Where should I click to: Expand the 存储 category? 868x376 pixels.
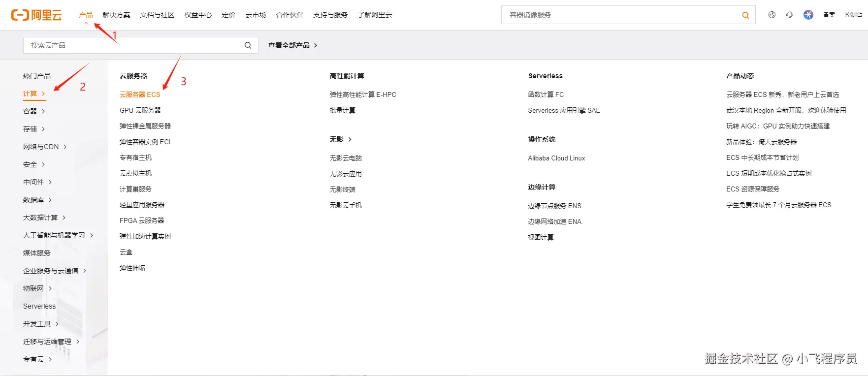click(x=34, y=129)
